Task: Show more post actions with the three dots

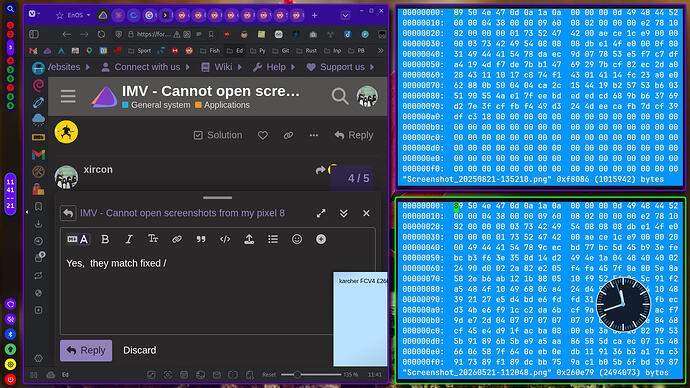Action: pos(314,135)
